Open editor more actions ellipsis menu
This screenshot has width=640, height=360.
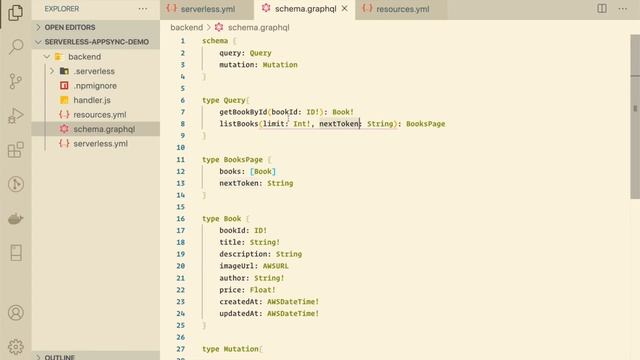622,9
